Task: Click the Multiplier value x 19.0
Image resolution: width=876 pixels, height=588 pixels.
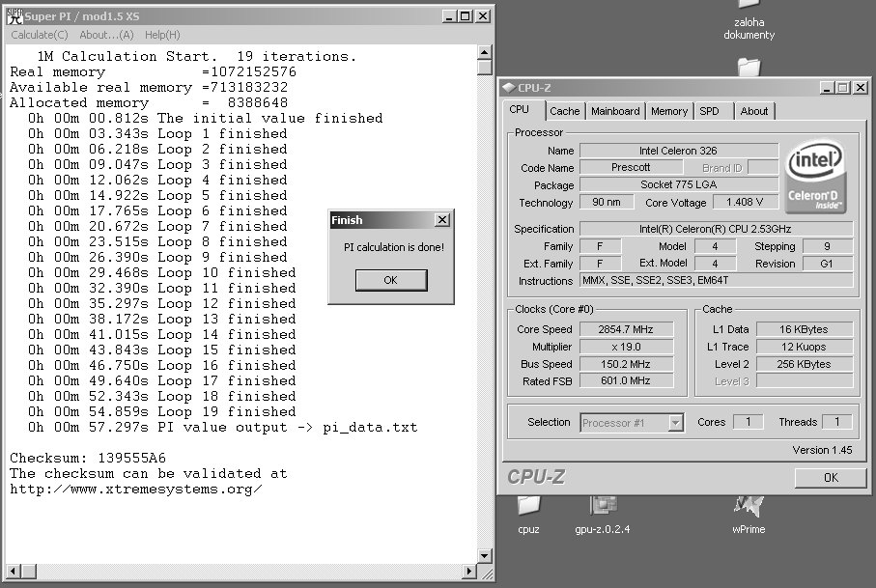Action: click(x=626, y=347)
